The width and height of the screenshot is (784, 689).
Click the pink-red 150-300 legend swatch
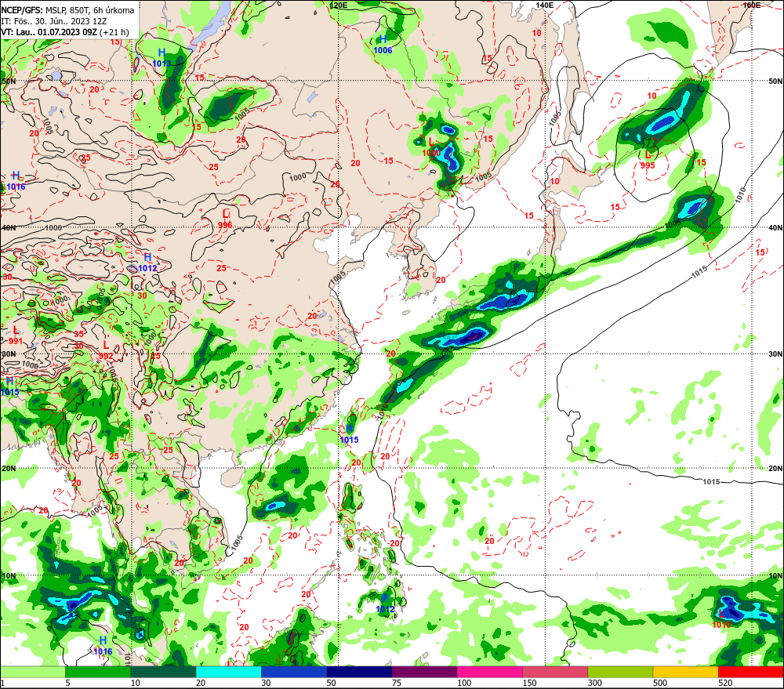coord(555,672)
